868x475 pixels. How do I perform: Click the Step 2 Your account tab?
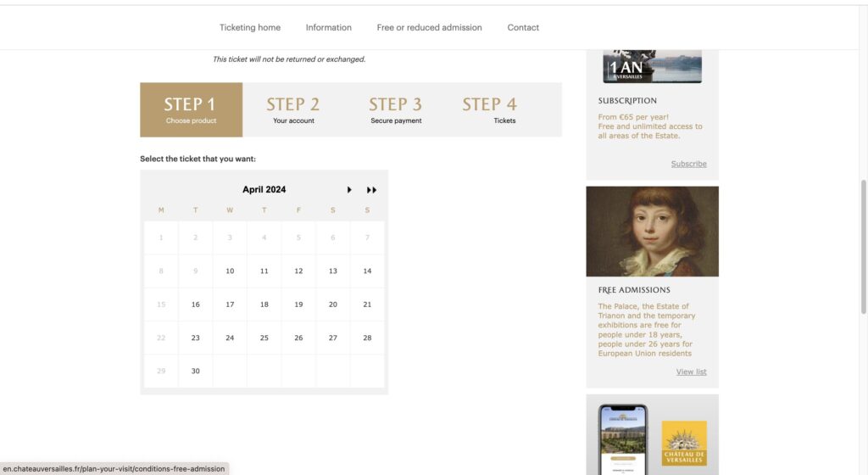point(293,109)
